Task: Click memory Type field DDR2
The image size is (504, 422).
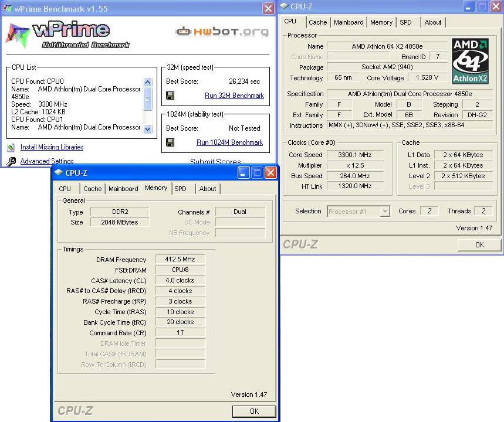Action: pyautogui.click(x=120, y=212)
